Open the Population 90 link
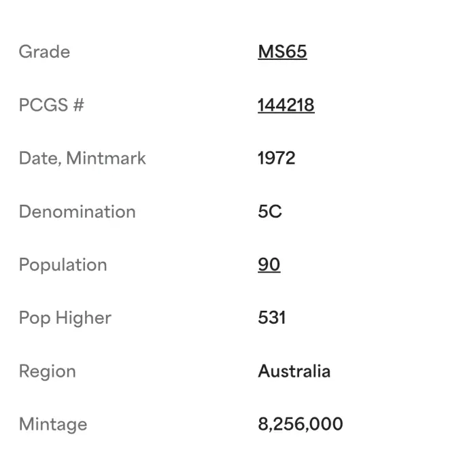The width and height of the screenshot is (476, 476). coord(269,265)
